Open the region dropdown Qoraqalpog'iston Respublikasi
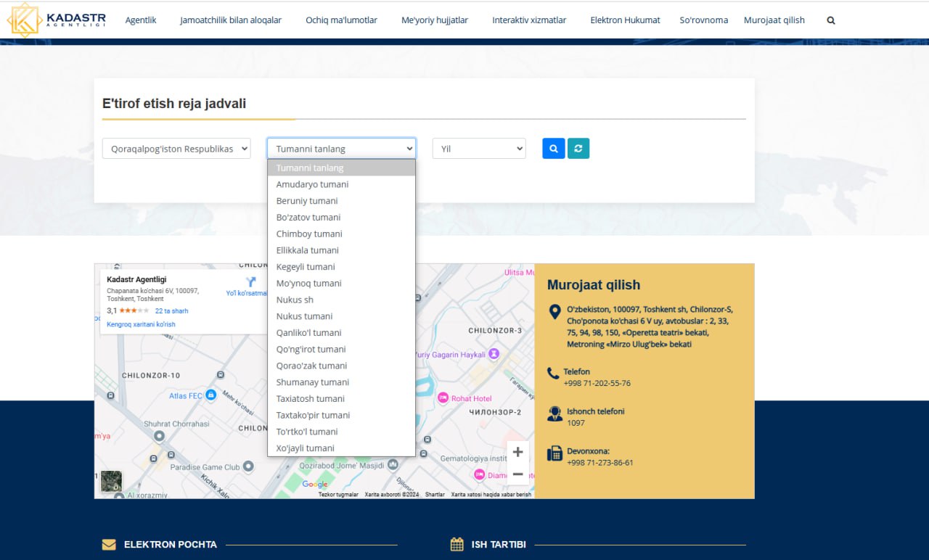 [x=176, y=149]
